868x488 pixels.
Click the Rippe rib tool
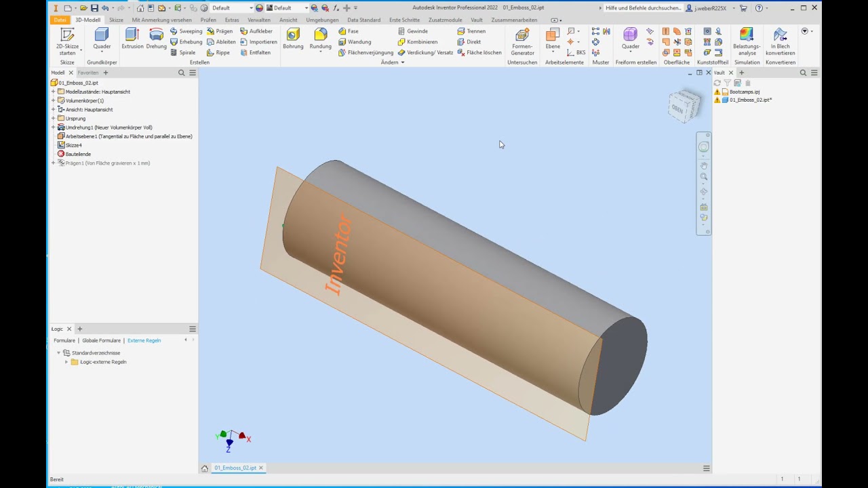(x=218, y=52)
